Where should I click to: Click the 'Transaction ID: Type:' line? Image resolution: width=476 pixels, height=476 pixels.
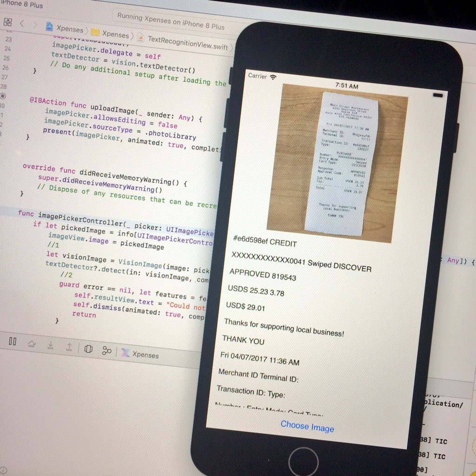(x=251, y=391)
